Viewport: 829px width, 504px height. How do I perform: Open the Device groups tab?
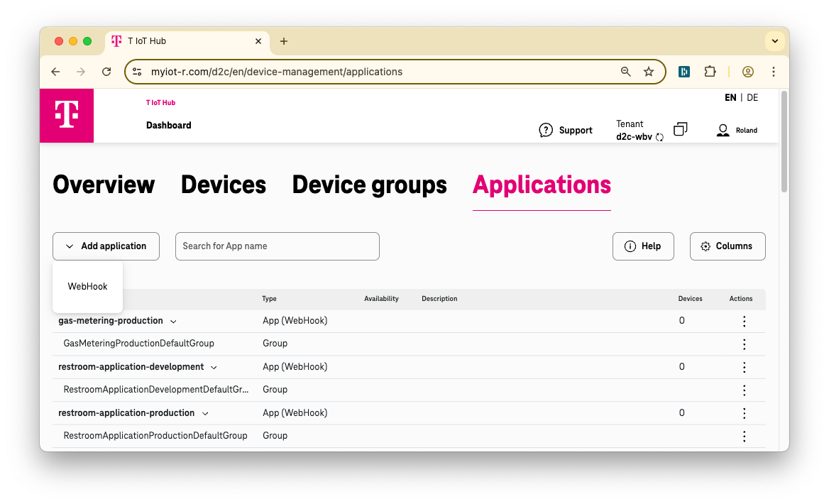click(x=368, y=185)
